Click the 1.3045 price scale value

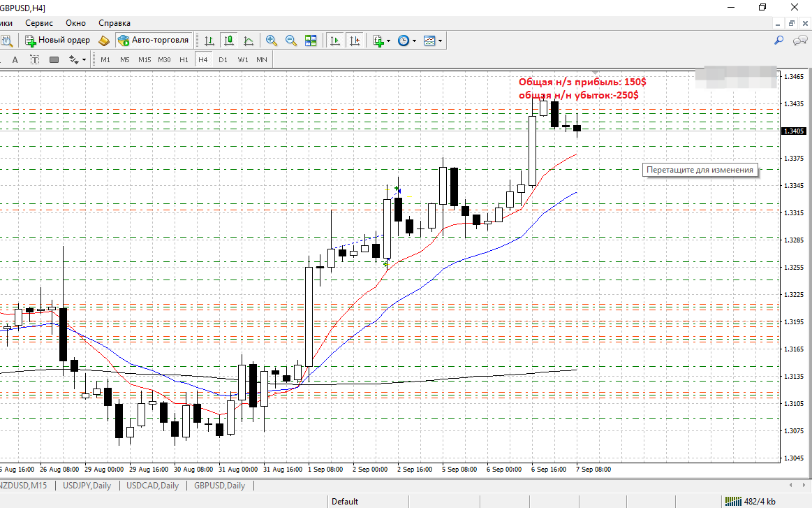[x=794, y=458]
